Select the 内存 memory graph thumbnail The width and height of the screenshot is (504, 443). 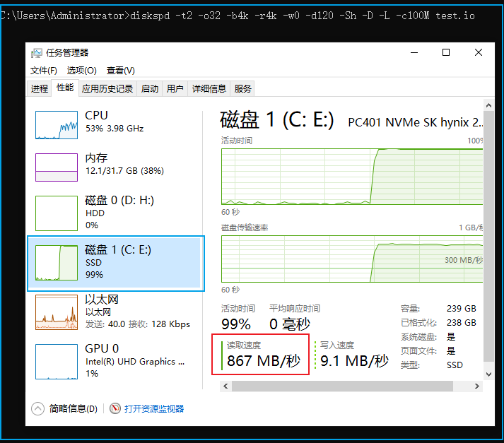click(x=57, y=167)
